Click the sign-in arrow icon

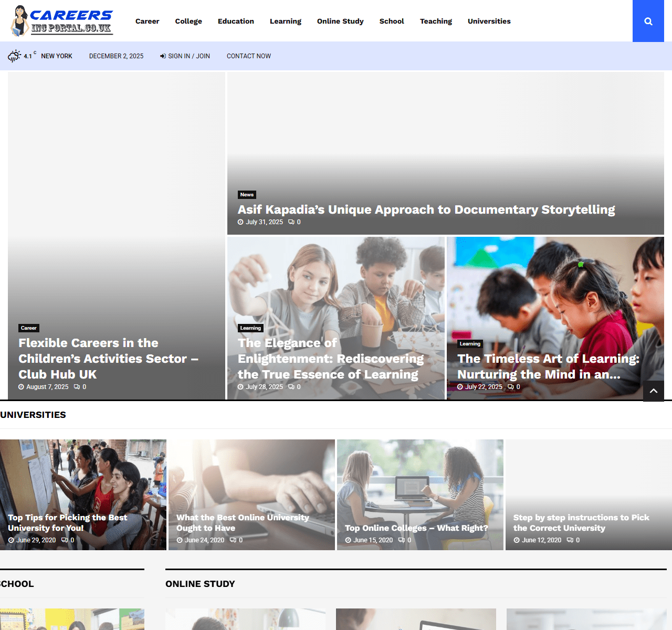point(163,56)
